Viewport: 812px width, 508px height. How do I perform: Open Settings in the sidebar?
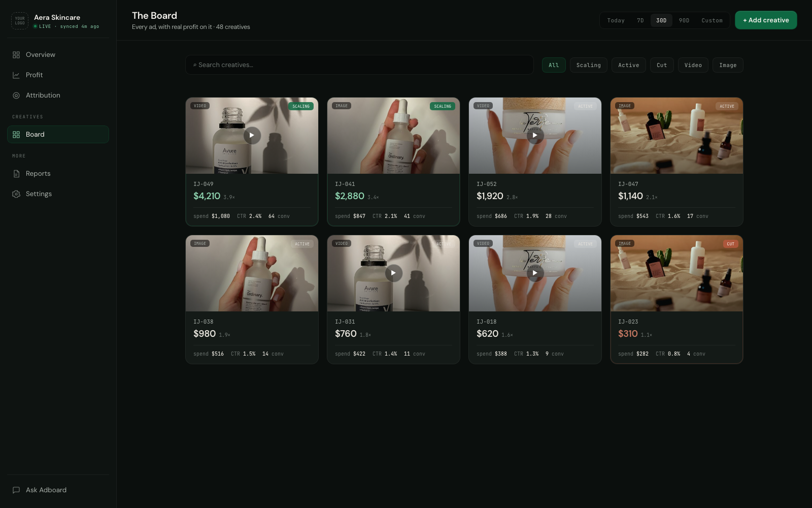pyautogui.click(x=58, y=194)
